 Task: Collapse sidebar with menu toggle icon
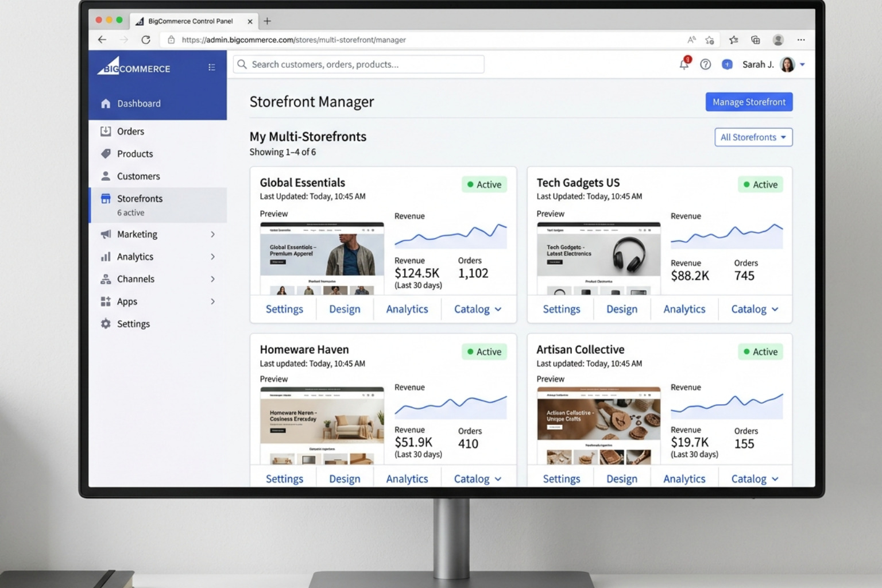click(x=211, y=67)
